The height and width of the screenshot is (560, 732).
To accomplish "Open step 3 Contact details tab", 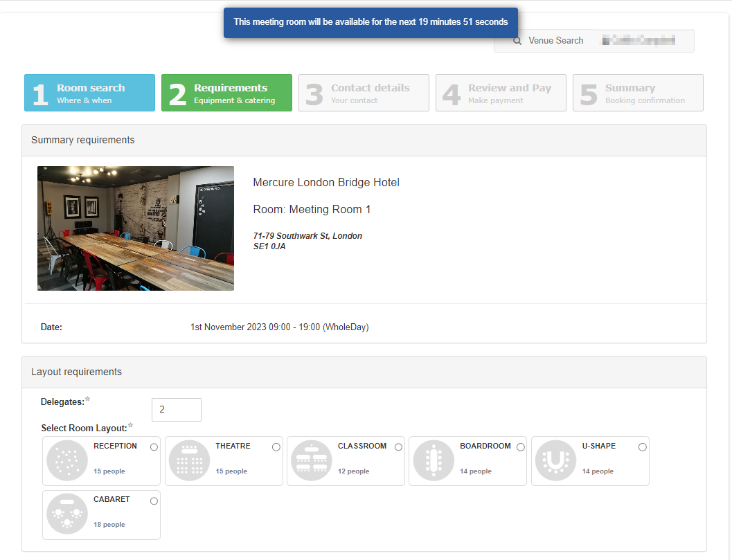I will coord(364,93).
